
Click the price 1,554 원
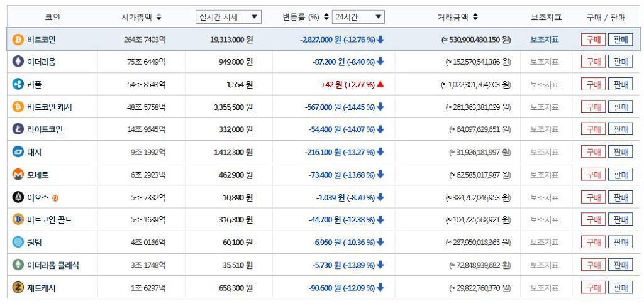pyautogui.click(x=240, y=84)
